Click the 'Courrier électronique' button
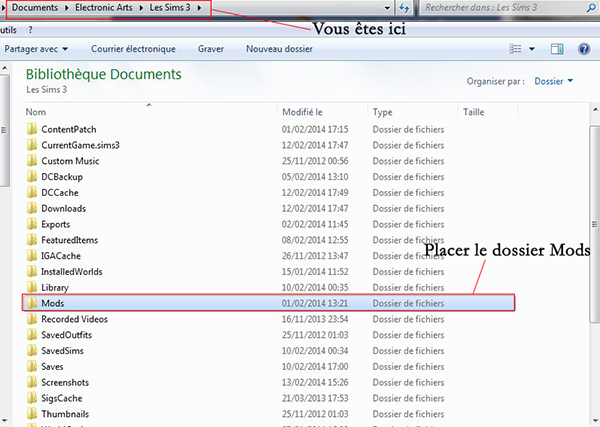This screenshot has width=600, height=427. (x=133, y=48)
